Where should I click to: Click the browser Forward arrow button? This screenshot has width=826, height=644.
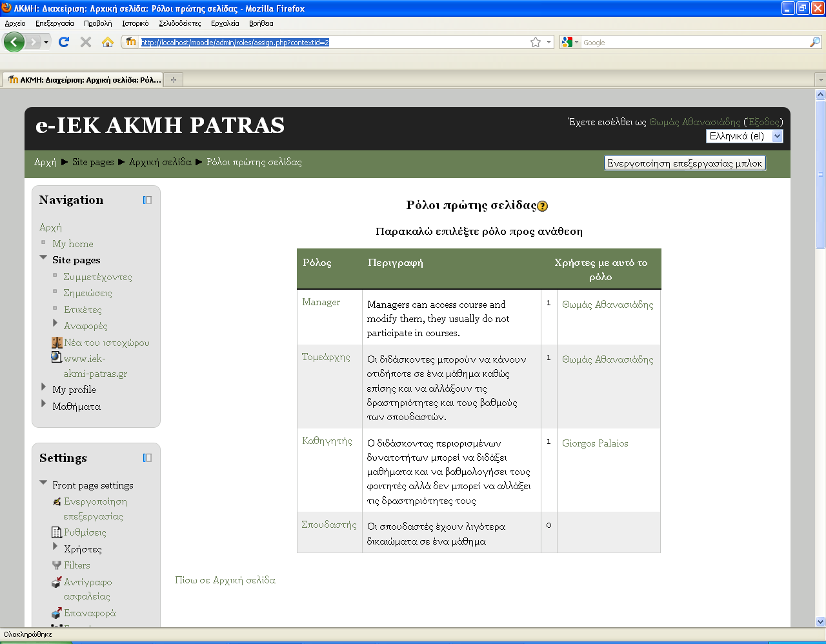pyautogui.click(x=33, y=42)
